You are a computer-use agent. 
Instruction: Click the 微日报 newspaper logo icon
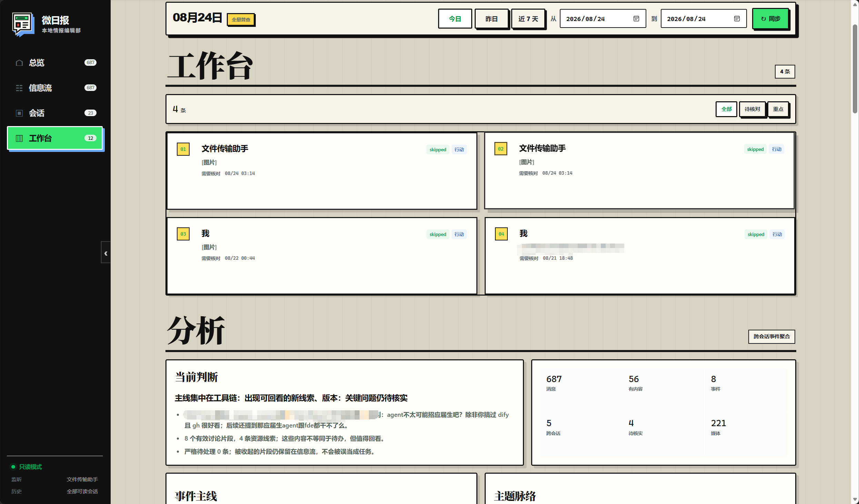coord(23,24)
